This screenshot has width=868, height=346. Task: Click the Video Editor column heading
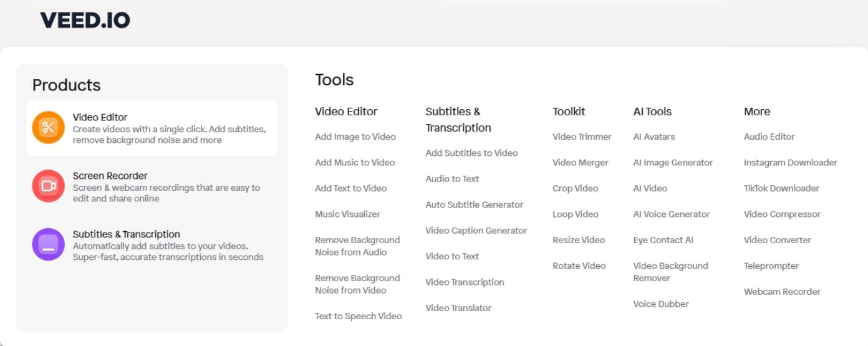click(346, 112)
